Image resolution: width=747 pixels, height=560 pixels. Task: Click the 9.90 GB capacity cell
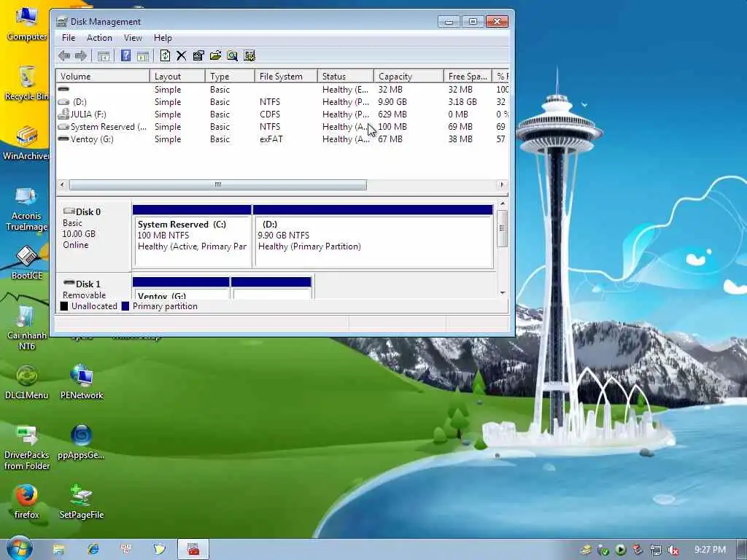pyautogui.click(x=392, y=102)
